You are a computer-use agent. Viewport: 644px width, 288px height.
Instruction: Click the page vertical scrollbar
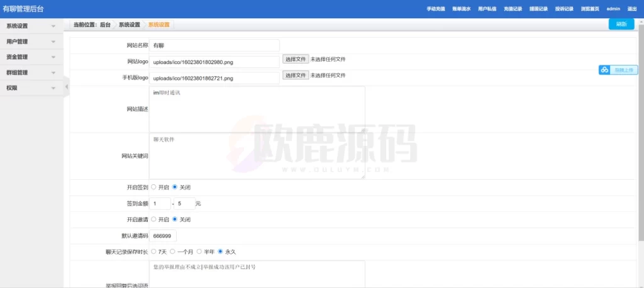coord(641,131)
